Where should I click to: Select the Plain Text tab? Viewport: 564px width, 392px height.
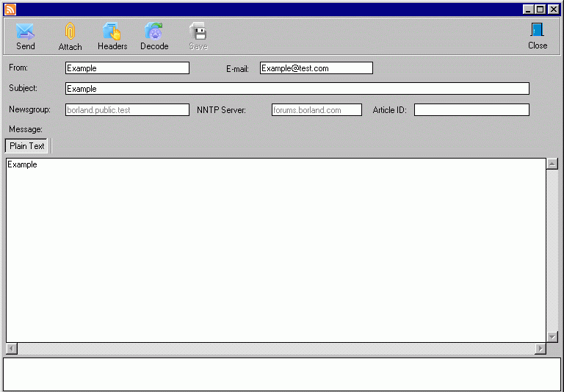[x=26, y=146]
